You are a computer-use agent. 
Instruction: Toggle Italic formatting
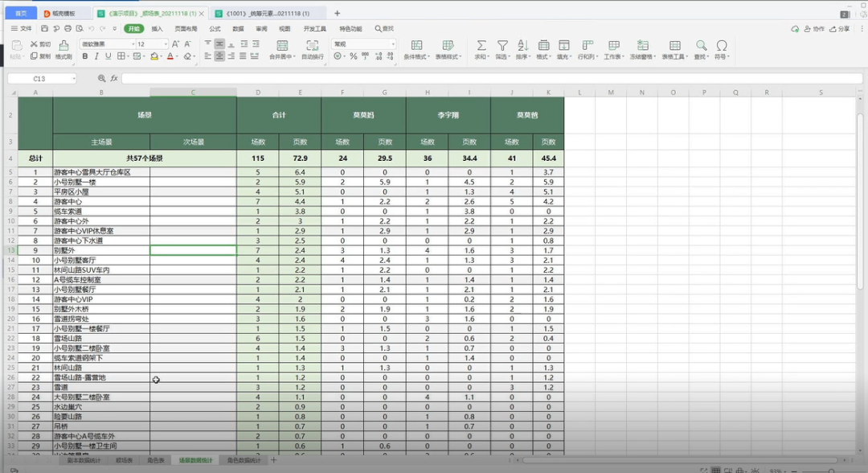coord(96,56)
